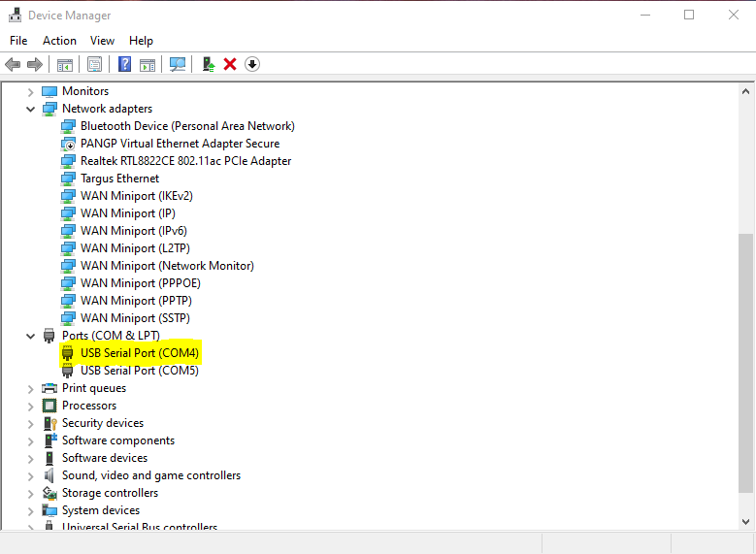Image resolution: width=756 pixels, height=554 pixels.
Task: Collapse the Network adapters category
Action: point(31,109)
